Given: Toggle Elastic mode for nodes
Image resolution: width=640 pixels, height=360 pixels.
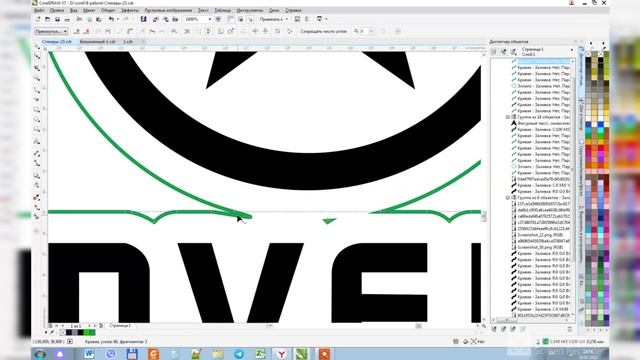Looking at the screenshot, I should (278, 31).
